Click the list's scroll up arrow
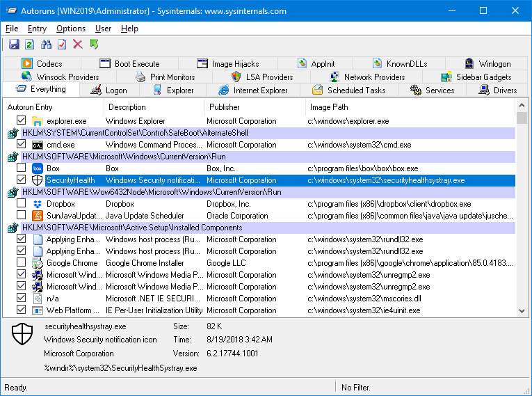532x396 pixels. [522, 106]
